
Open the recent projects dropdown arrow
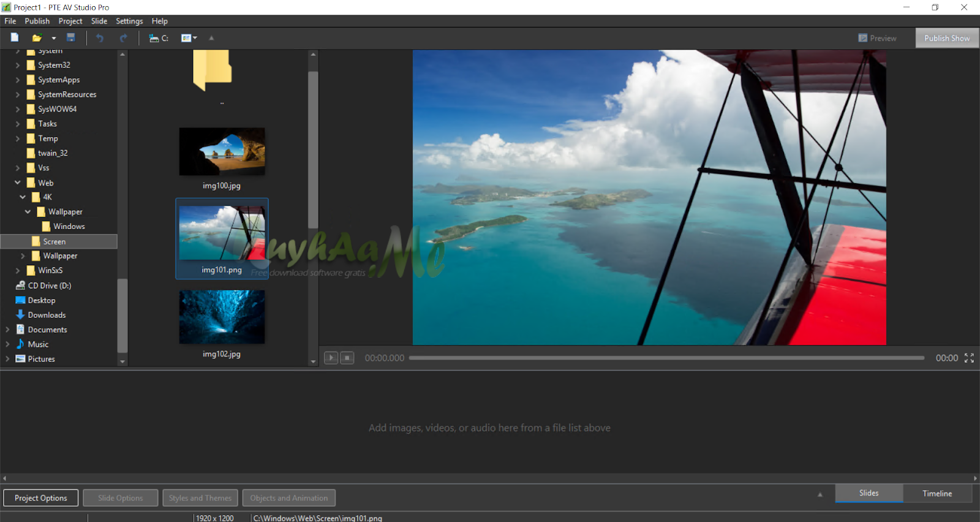pyautogui.click(x=53, y=38)
